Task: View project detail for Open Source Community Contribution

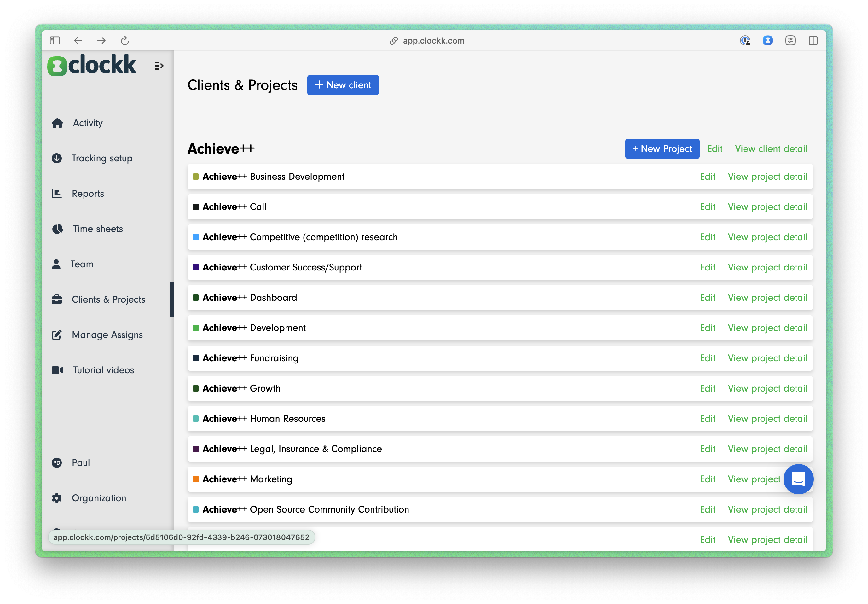Action: pos(768,509)
